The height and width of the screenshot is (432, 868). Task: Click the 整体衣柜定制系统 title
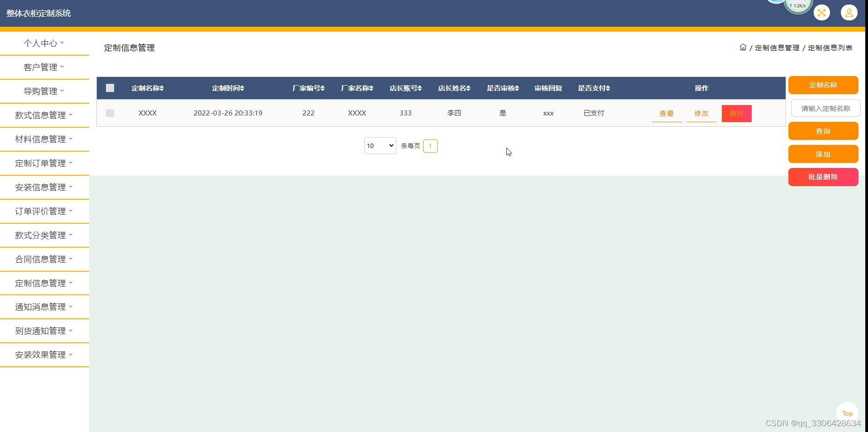point(38,13)
